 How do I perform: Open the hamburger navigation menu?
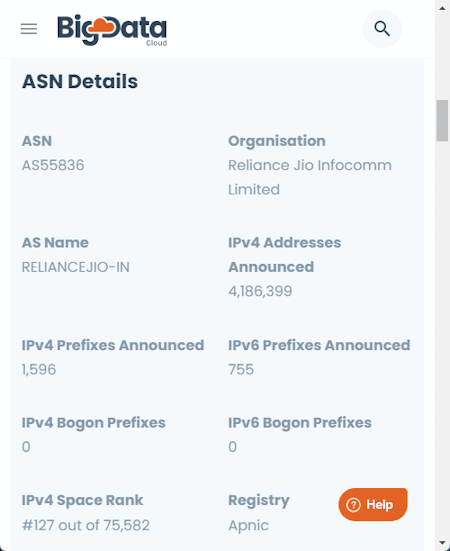29,28
